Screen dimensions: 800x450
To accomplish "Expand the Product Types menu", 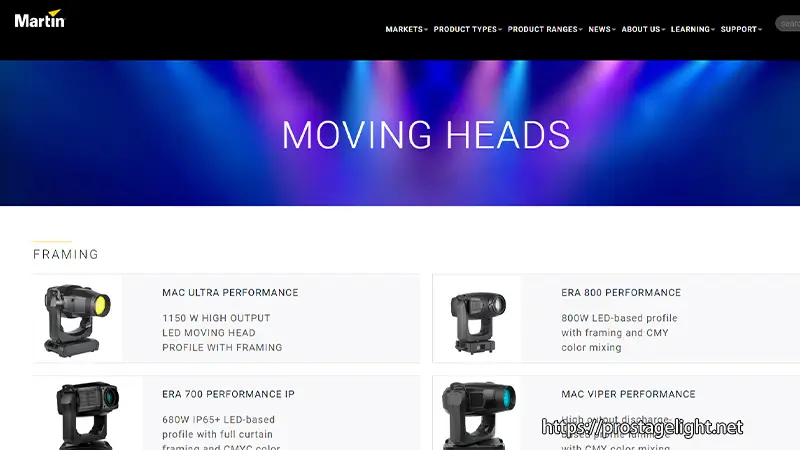I will tap(468, 30).
